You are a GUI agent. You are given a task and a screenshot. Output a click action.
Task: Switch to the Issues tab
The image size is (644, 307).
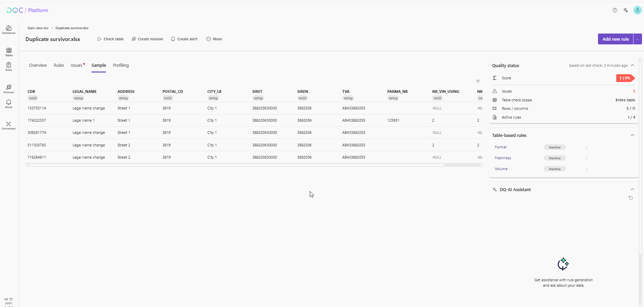(77, 65)
